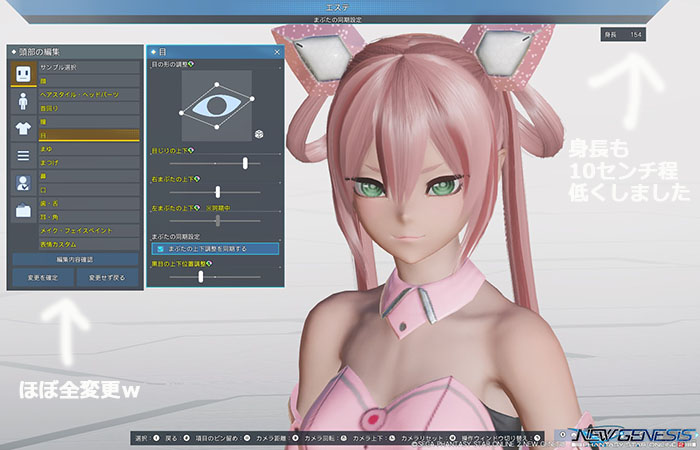Click the カメラ回転 key icon
Viewport: 700px width, 450px height.
point(343,438)
